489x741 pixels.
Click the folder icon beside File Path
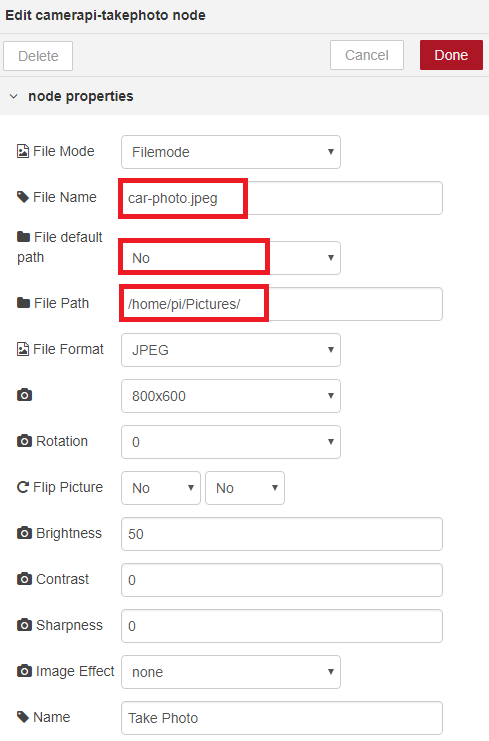(x=24, y=303)
